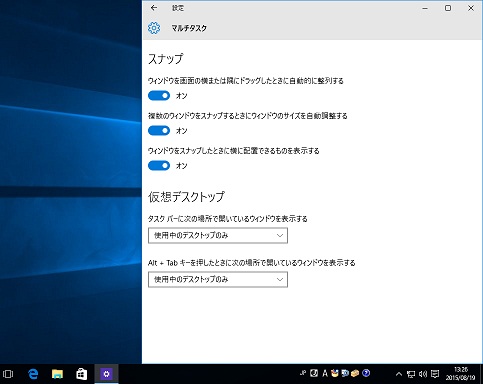
Task: Click the JP language indicator
Action: click(303, 373)
